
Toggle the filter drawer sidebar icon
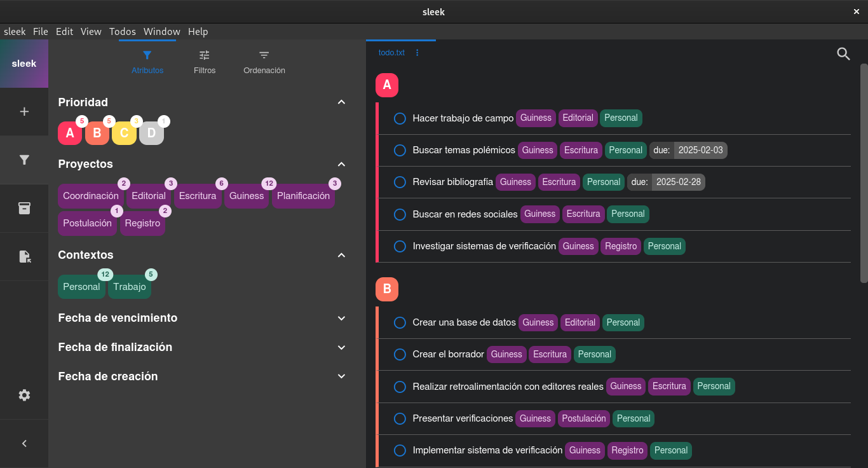pyautogui.click(x=24, y=160)
